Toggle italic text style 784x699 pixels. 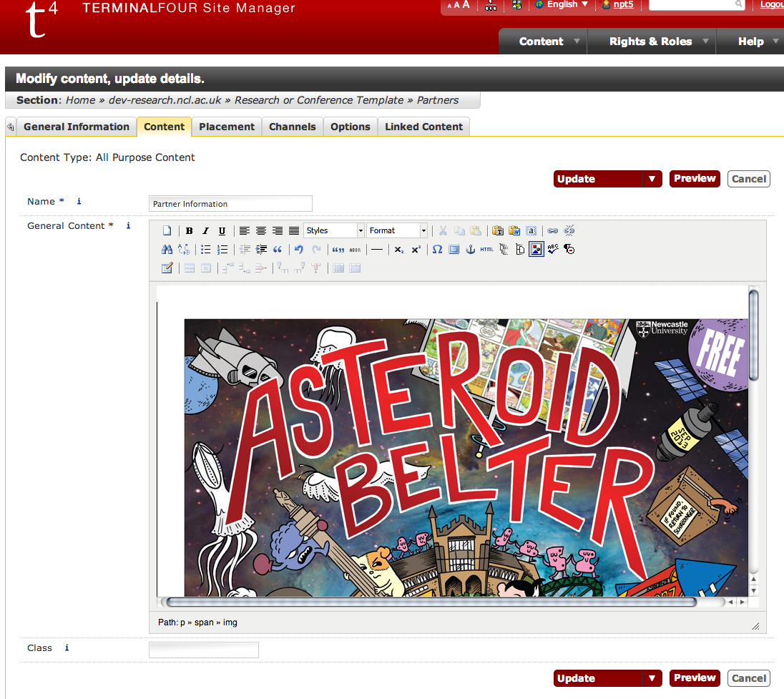tap(205, 230)
